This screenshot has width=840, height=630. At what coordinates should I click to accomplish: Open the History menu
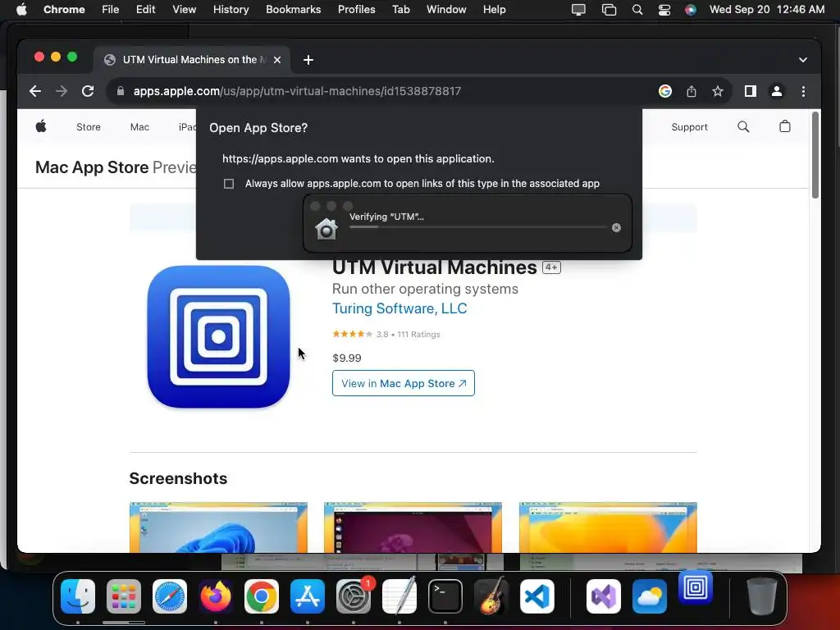[231, 10]
